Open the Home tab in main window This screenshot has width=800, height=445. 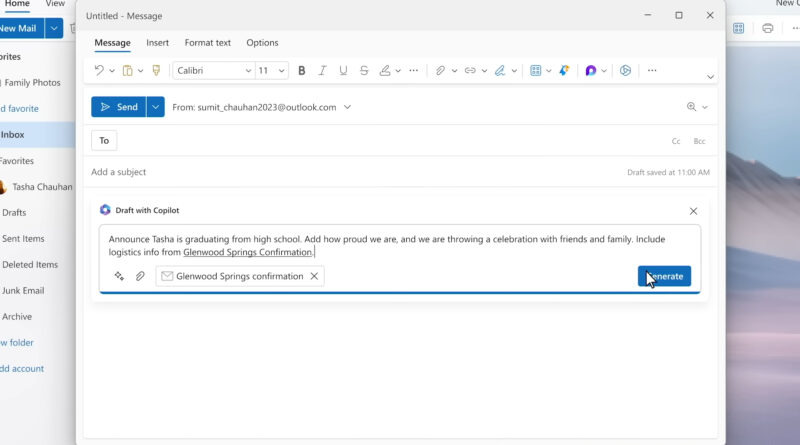point(17,4)
